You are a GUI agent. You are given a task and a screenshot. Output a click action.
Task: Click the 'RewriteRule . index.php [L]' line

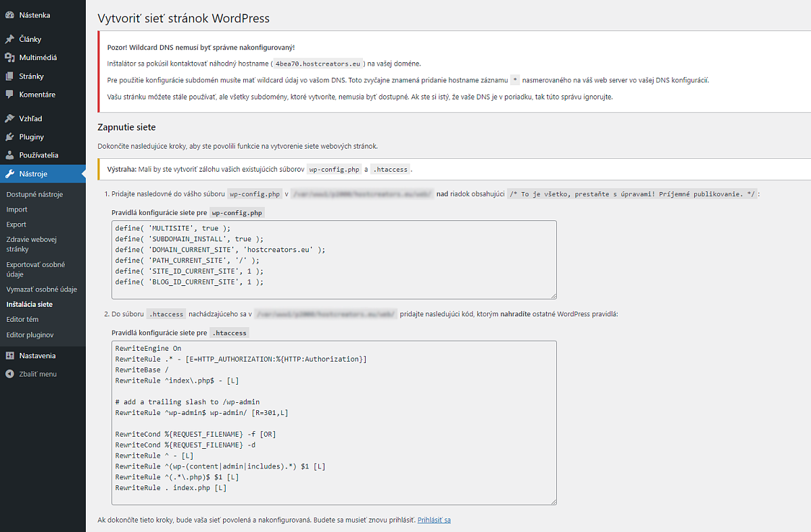(171, 487)
